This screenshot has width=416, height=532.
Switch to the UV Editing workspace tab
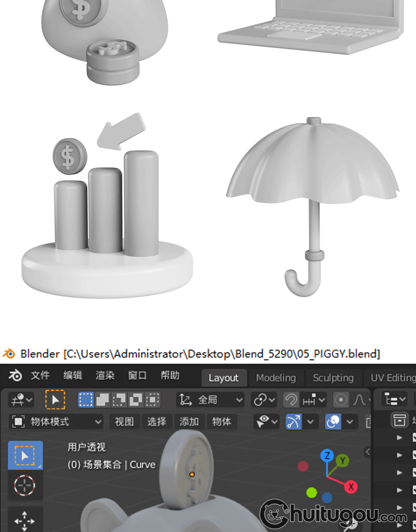(x=392, y=378)
